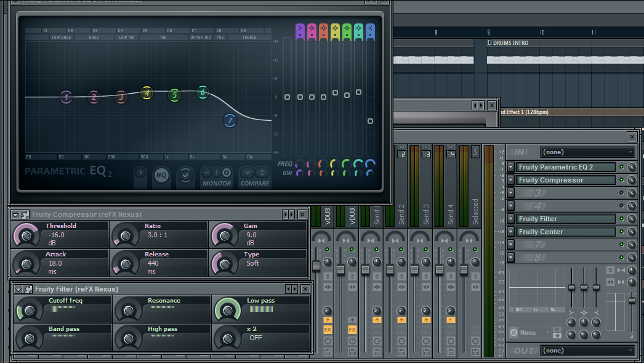Viewport: 644px width, 363px height.
Task: Expand the Fruity Center slot menu arrow
Action: tap(510, 232)
